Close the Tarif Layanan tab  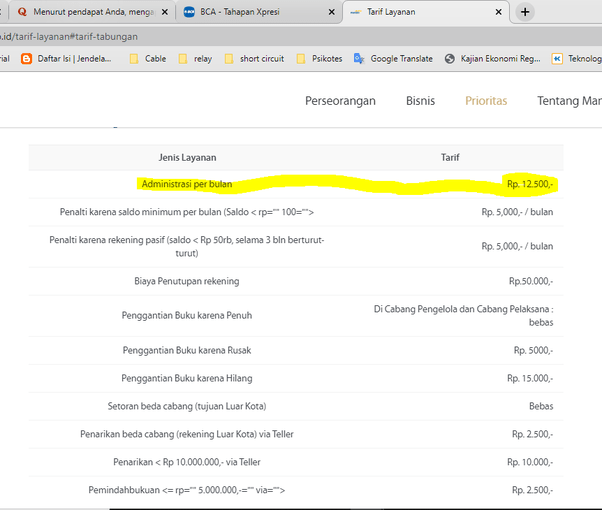(x=499, y=12)
